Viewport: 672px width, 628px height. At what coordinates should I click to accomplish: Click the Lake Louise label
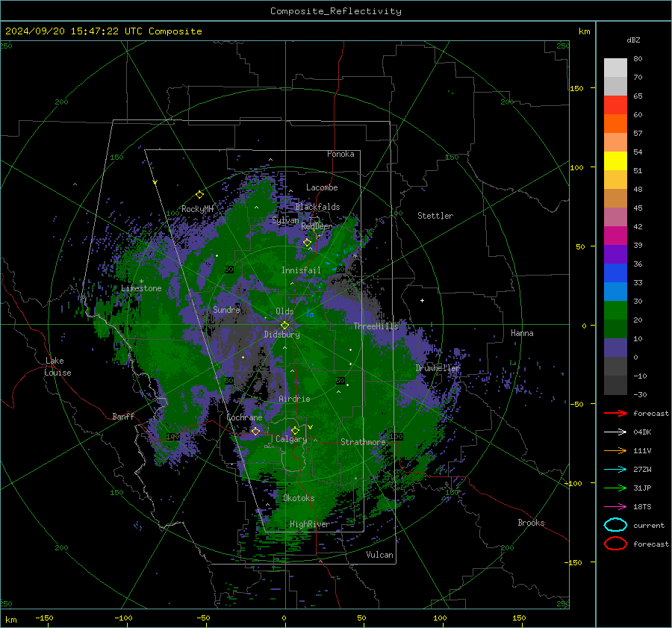pyautogui.click(x=57, y=367)
